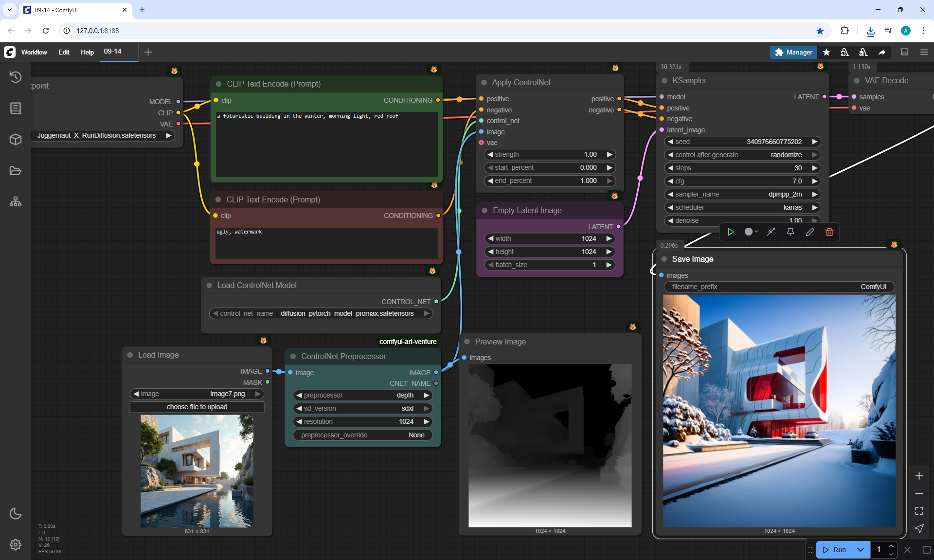Open the node color picker dropdown

752,232
